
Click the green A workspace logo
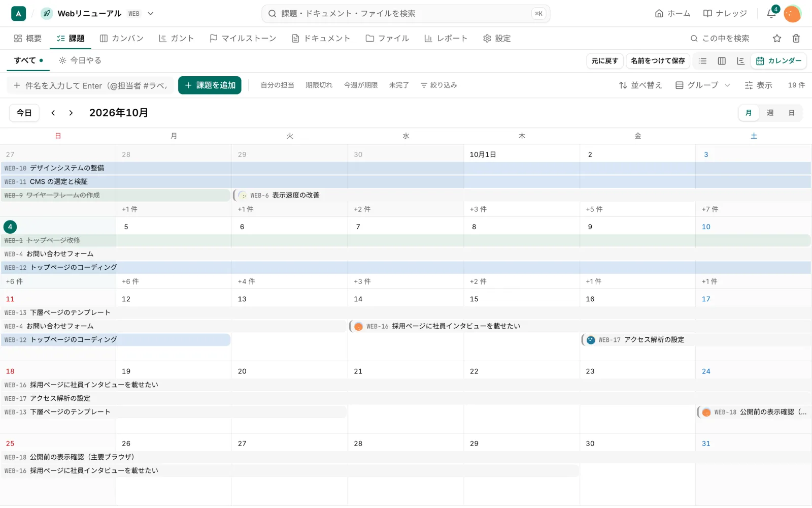(18, 14)
